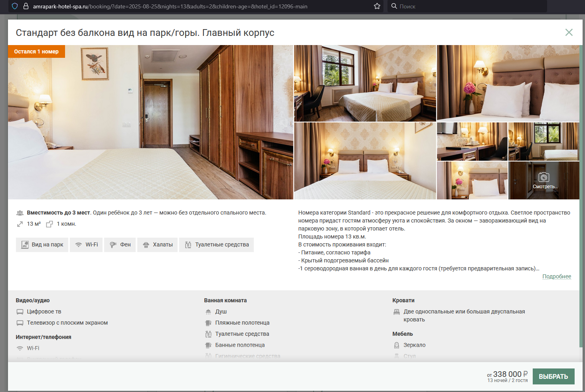Screen dimensions: 585x392
Task: Click the modal vertical scrollbar
Action: tap(581, 195)
